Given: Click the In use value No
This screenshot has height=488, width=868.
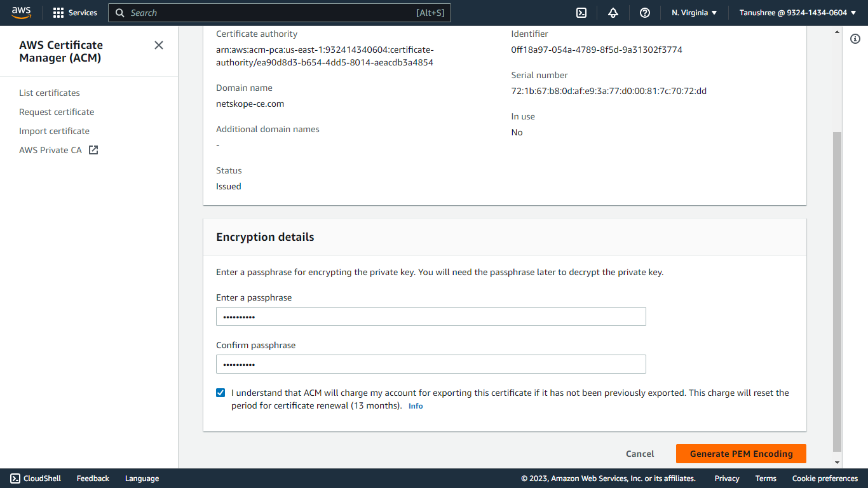Looking at the screenshot, I should tap(517, 132).
